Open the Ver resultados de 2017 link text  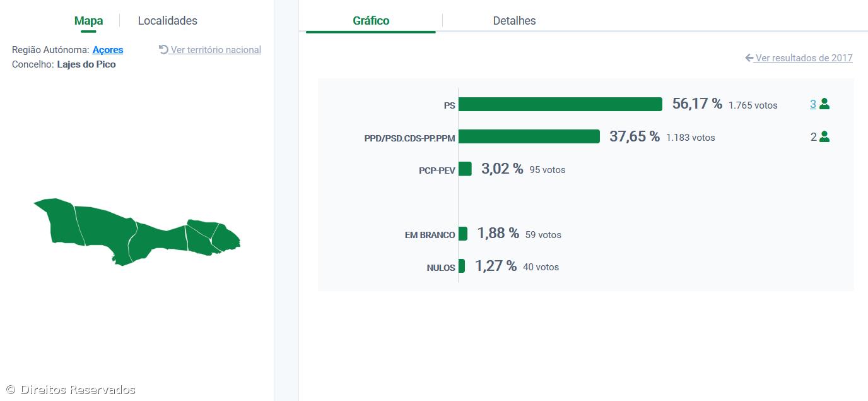804,58
